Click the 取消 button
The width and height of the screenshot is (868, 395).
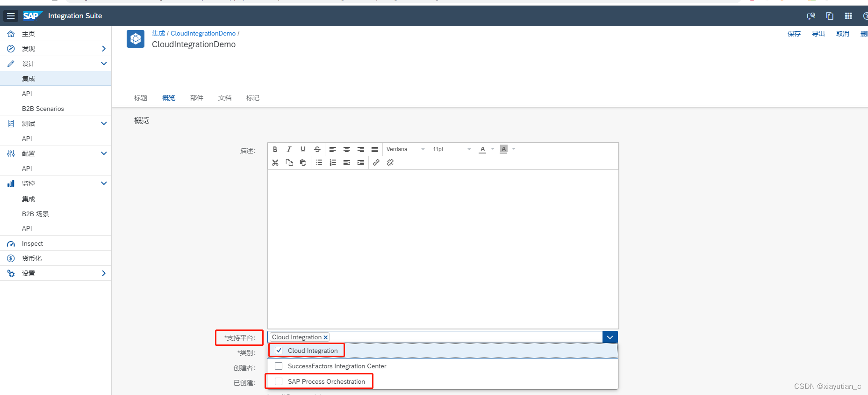point(843,34)
